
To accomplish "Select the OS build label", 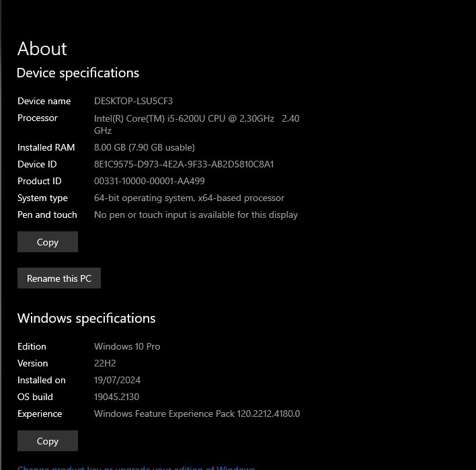I will [x=35, y=397].
